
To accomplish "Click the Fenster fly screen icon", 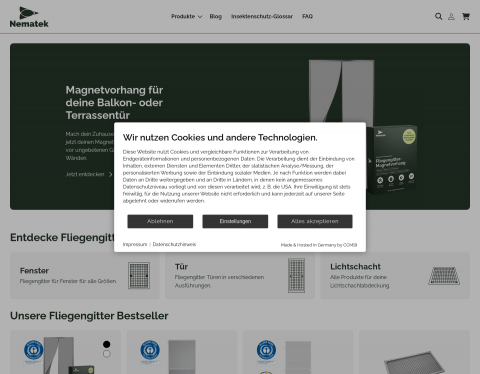I will (x=139, y=276).
